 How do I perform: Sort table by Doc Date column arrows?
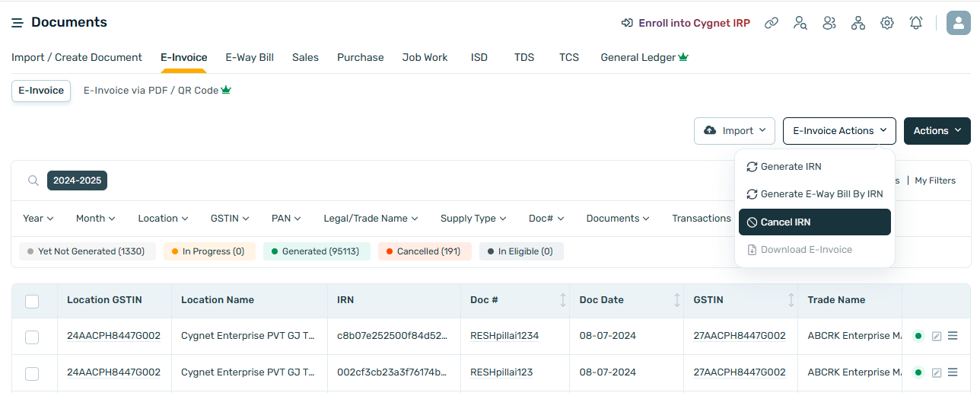click(x=677, y=300)
